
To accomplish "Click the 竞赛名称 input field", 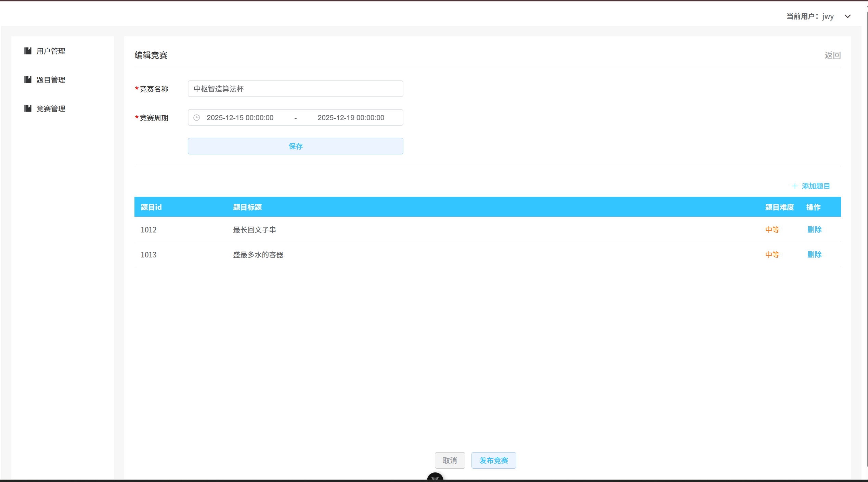I will click(x=295, y=88).
